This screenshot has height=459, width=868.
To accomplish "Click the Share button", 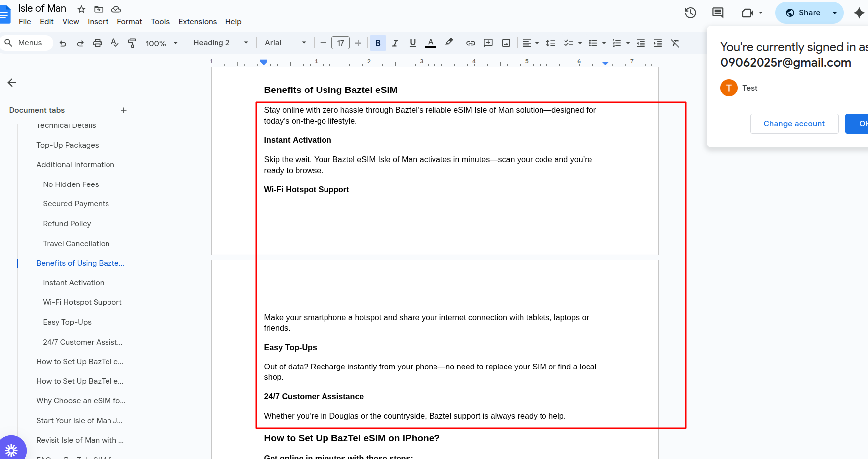I will tap(802, 13).
